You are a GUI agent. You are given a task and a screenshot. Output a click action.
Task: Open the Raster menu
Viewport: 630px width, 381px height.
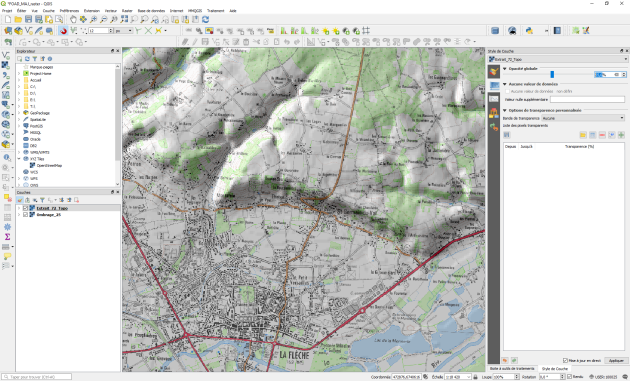tap(127, 11)
